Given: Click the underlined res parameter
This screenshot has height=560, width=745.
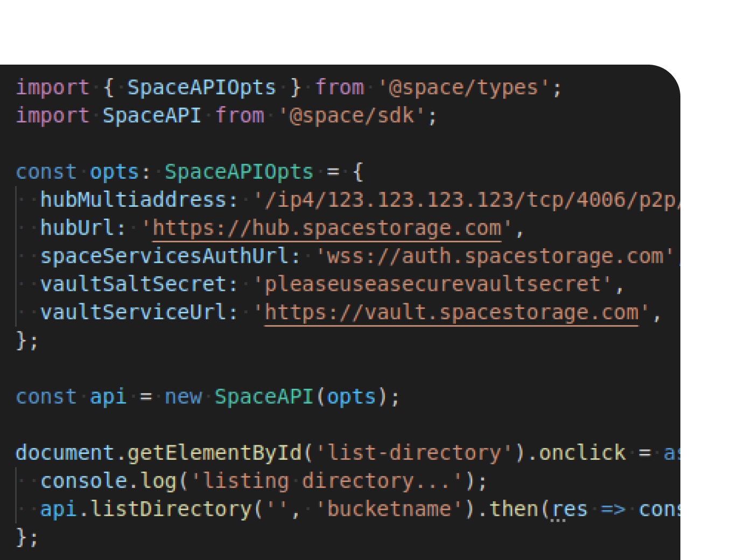Looking at the screenshot, I should pyautogui.click(x=572, y=508).
